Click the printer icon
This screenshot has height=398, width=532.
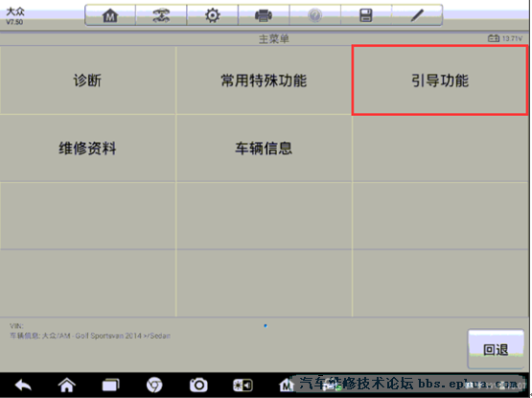[x=264, y=15]
